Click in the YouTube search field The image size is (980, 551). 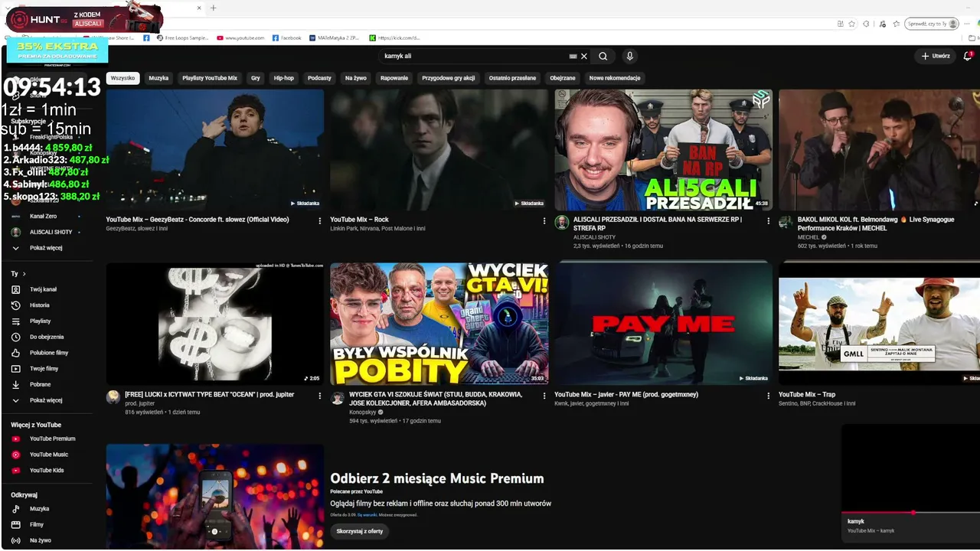tap(475, 56)
